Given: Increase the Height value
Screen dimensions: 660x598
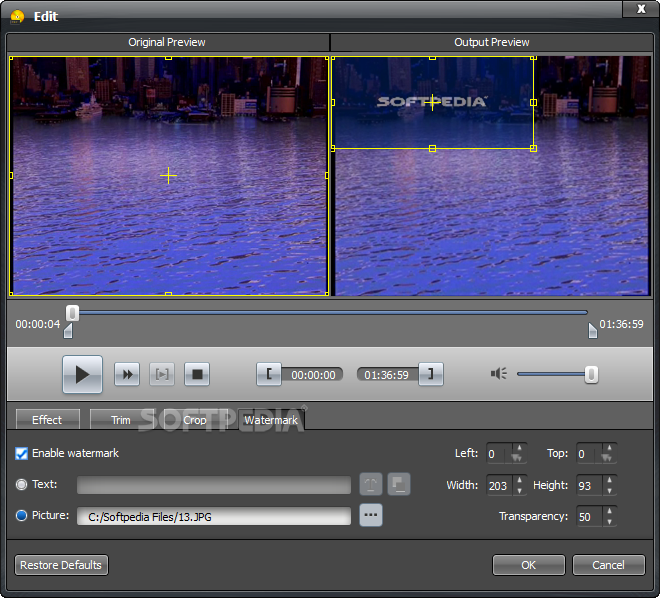Looking at the screenshot, I should [x=609, y=480].
